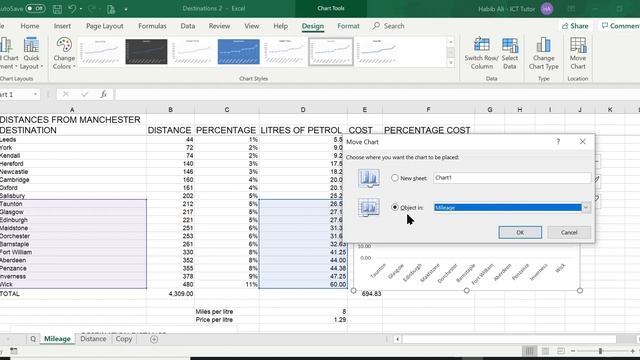Select the New sheet radio button
Image resolution: width=640 pixels, height=360 pixels.
click(x=395, y=178)
